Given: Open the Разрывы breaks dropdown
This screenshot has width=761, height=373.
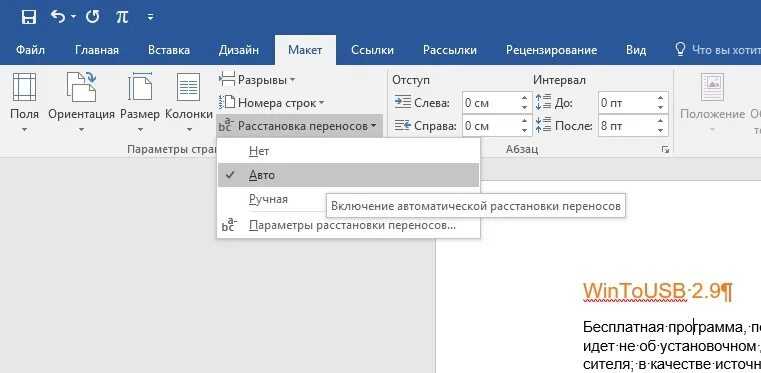Looking at the screenshot, I should click(257, 80).
